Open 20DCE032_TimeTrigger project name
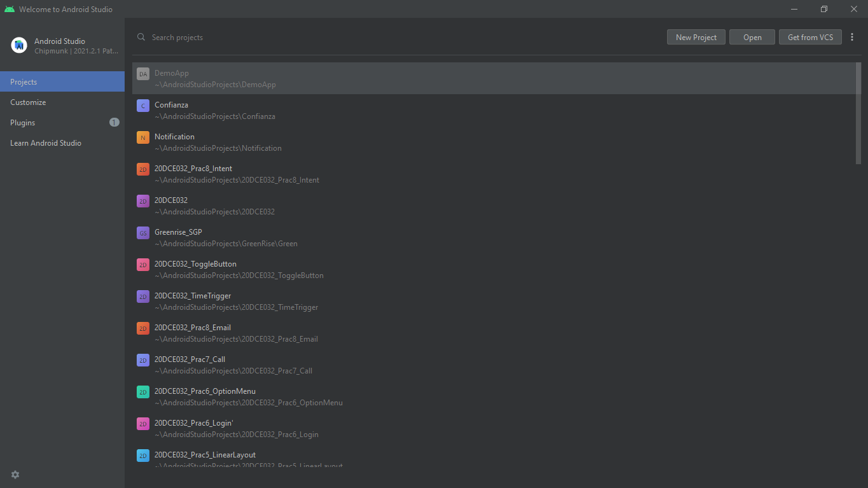The width and height of the screenshot is (868, 488). [x=193, y=296]
